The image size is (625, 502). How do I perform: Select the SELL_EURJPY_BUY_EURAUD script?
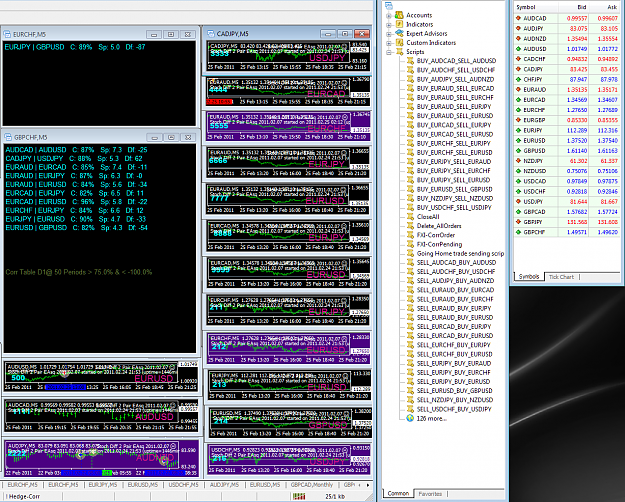454,363
